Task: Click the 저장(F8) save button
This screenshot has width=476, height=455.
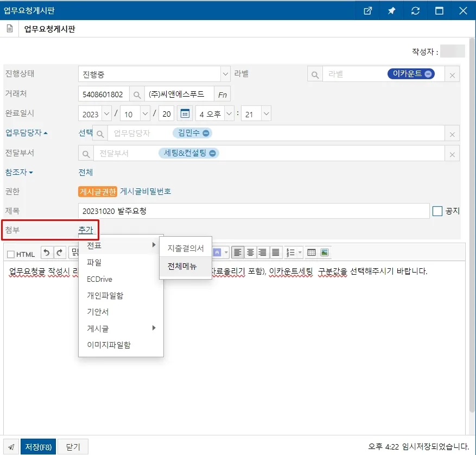Action: click(x=38, y=446)
